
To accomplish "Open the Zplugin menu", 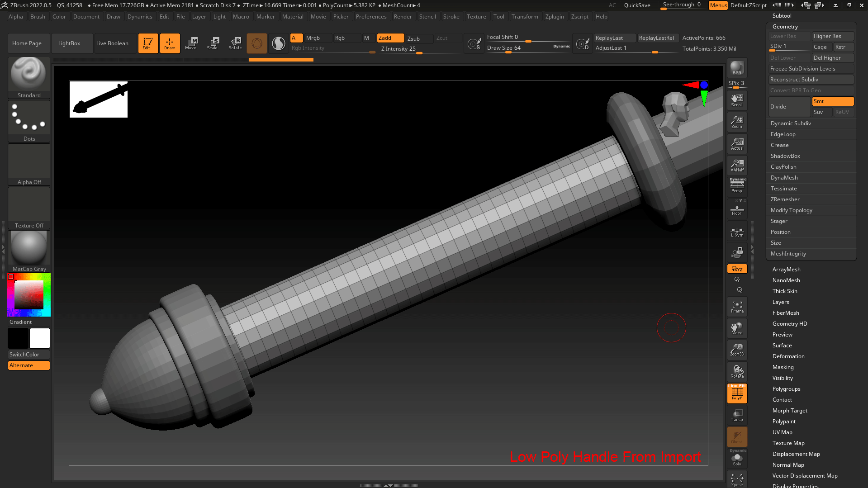I will [x=555, y=17].
